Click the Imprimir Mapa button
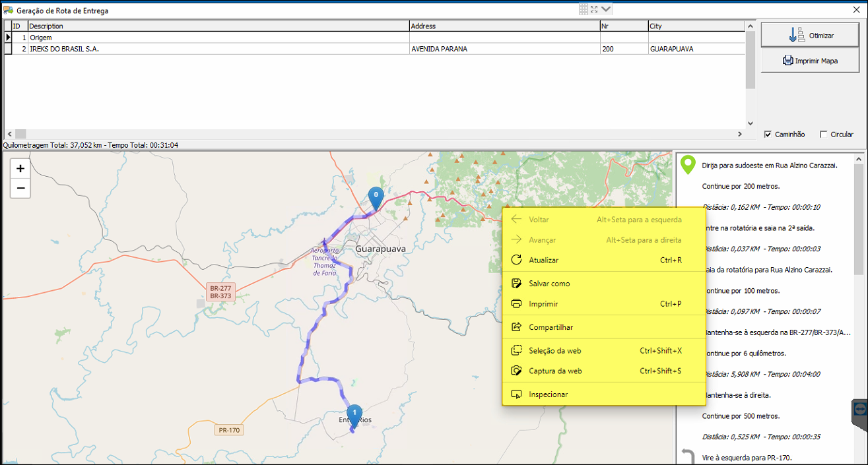The height and width of the screenshot is (465, 868). [x=811, y=61]
